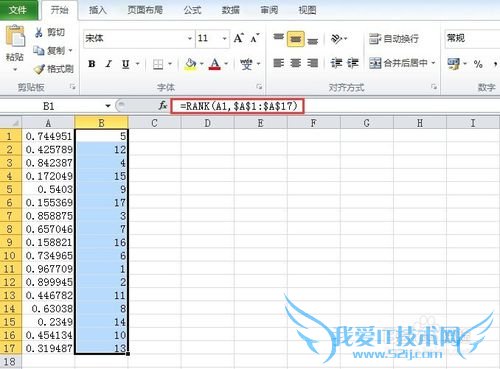
Task: Click cell containing 0.744951
Action: tap(48, 136)
